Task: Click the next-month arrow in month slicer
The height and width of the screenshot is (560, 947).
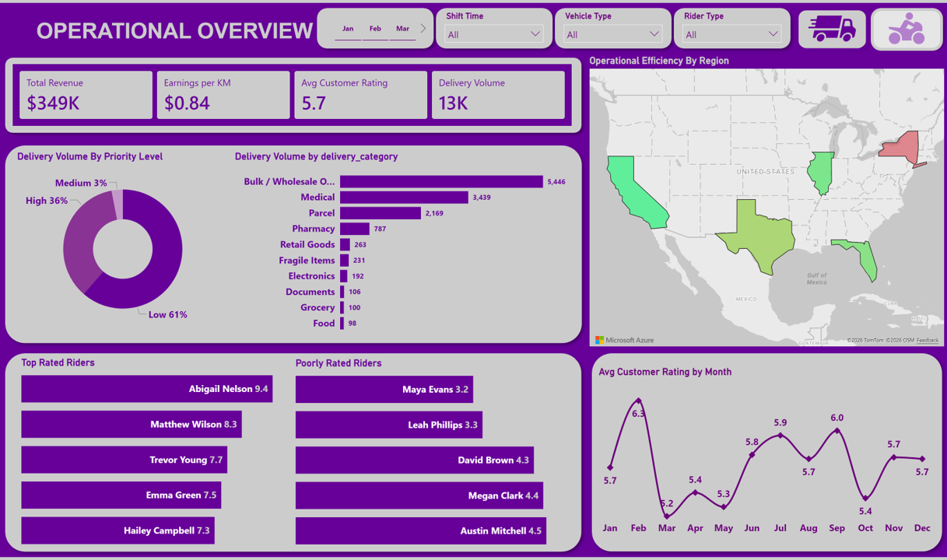Action: [x=423, y=29]
